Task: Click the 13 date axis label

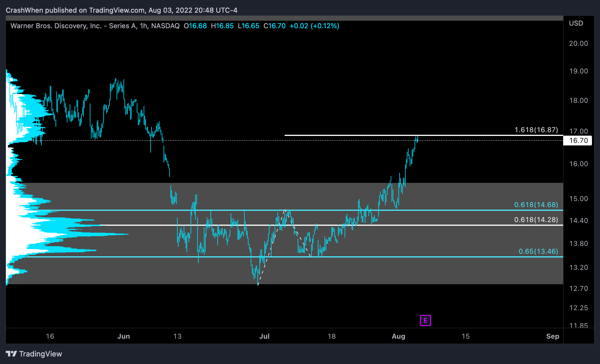Action: (177, 336)
